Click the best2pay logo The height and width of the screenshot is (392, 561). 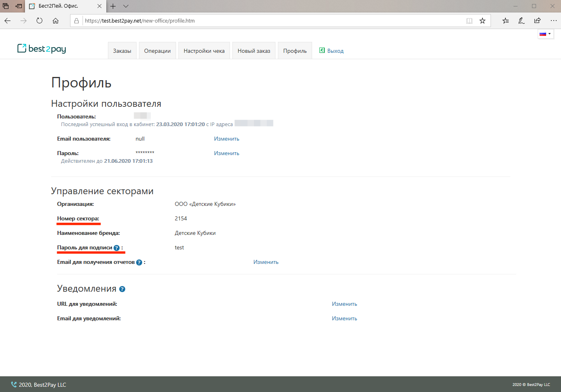tap(41, 49)
